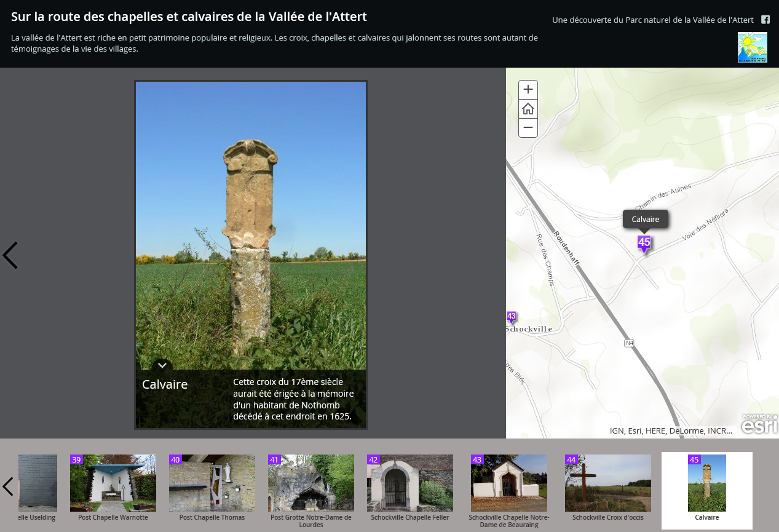Select Post Grotte Notre-Dame de Lourdes
This screenshot has height=532, width=779.
(310, 483)
